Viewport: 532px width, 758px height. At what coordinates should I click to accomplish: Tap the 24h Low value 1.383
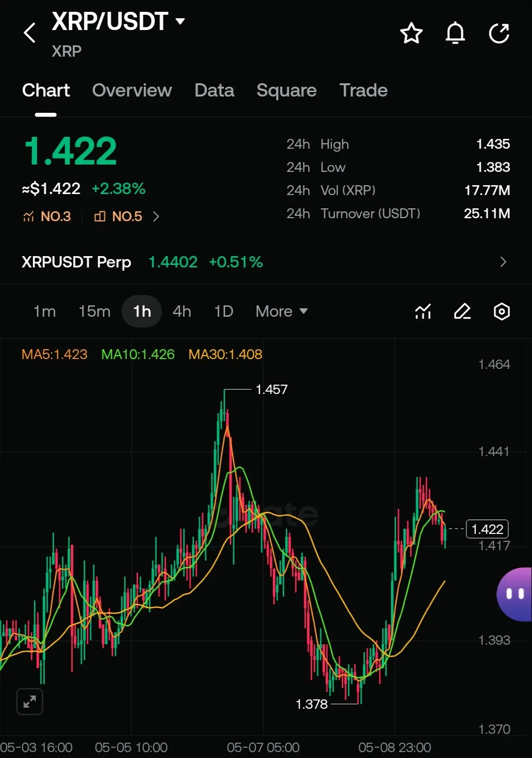(493, 167)
